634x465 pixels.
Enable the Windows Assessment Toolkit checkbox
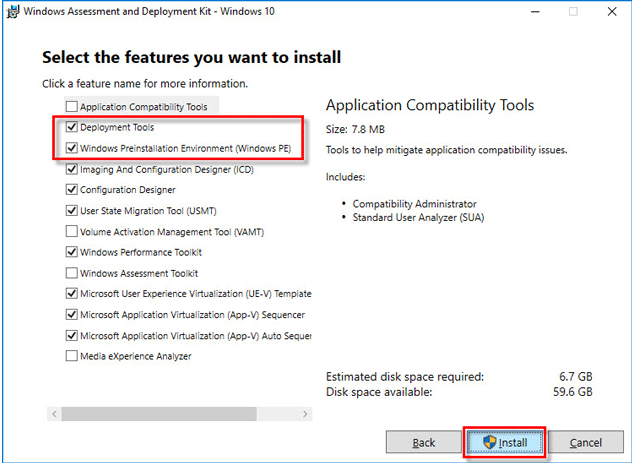pos(71,273)
